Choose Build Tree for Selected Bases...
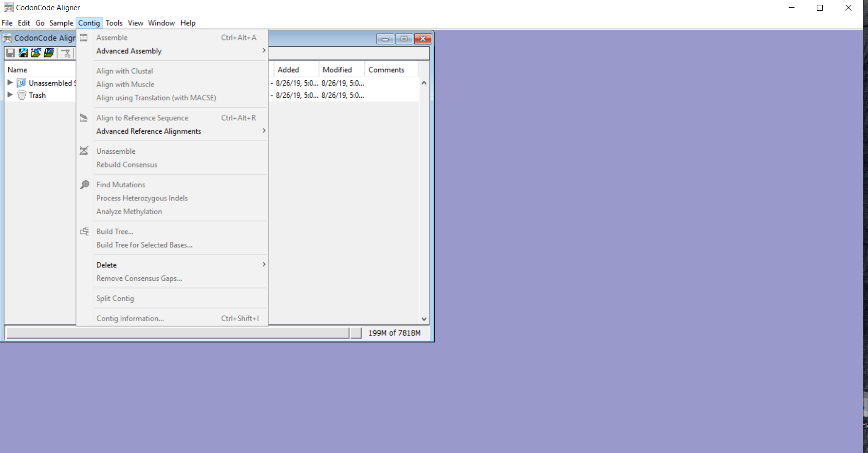Image resolution: width=868 pixels, height=453 pixels. [x=172, y=245]
